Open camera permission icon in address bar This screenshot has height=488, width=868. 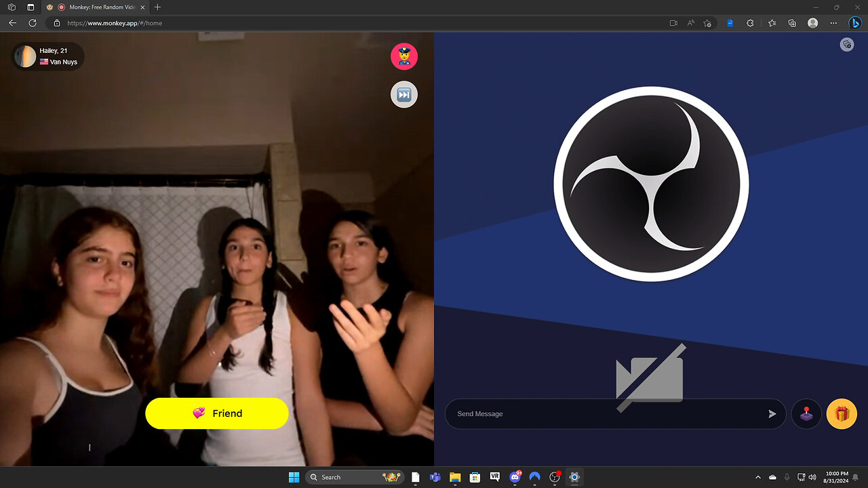(x=673, y=23)
